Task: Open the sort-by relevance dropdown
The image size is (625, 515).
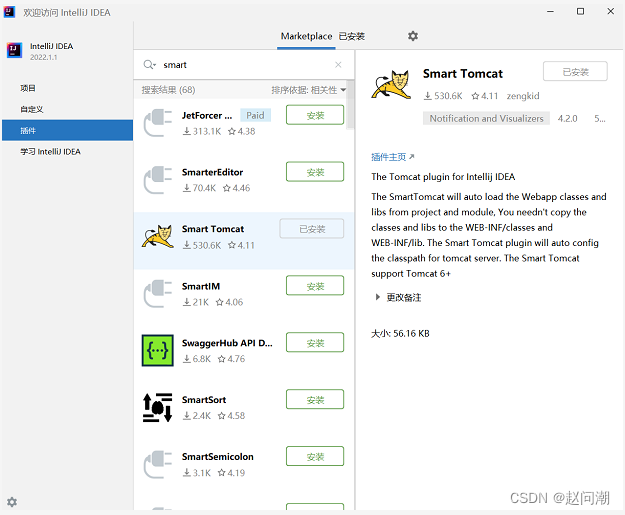Action: (x=309, y=90)
